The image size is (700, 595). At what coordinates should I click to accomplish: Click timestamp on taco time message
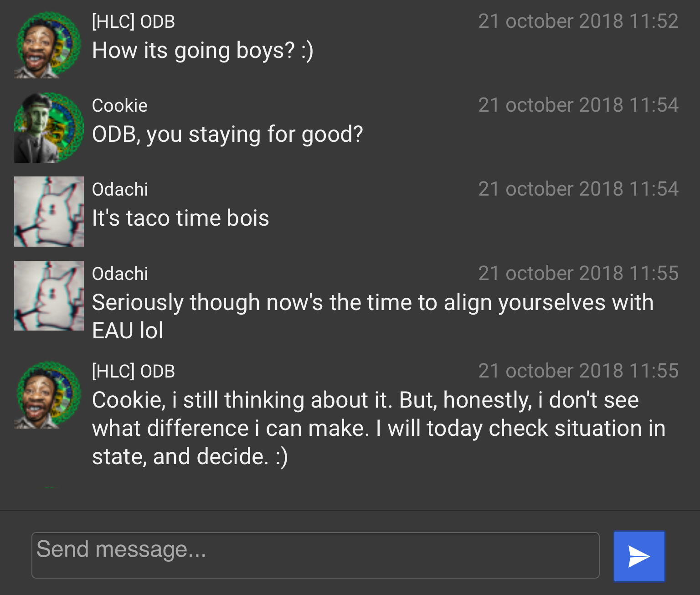578,189
